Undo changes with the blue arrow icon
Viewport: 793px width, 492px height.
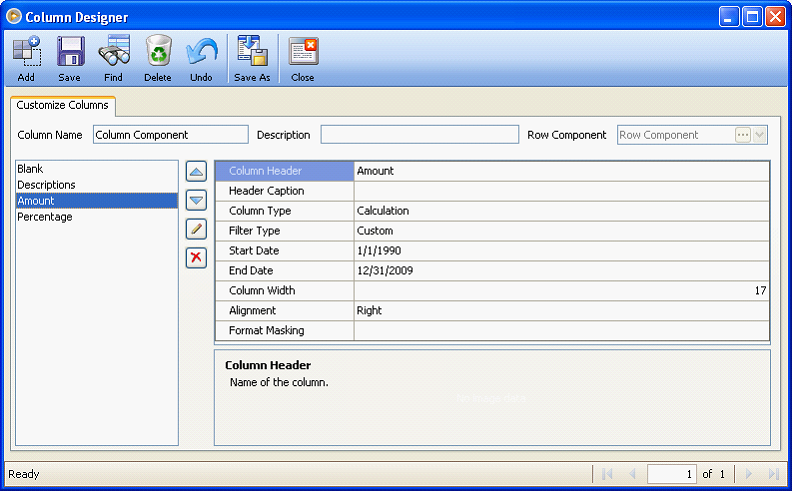coord(201,51)
